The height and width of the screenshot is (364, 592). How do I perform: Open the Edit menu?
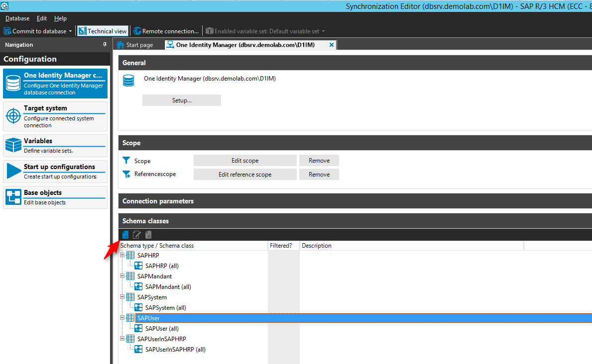pos(41,18)
